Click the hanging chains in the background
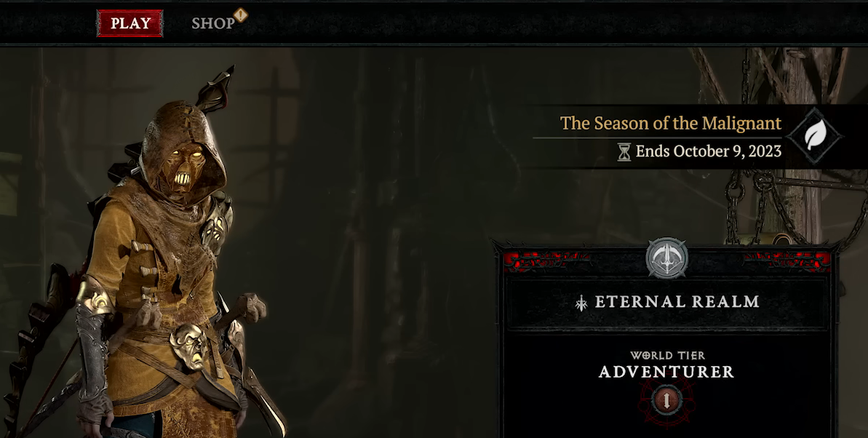Viewport: 868px width, 438px height. coord(764,205)
